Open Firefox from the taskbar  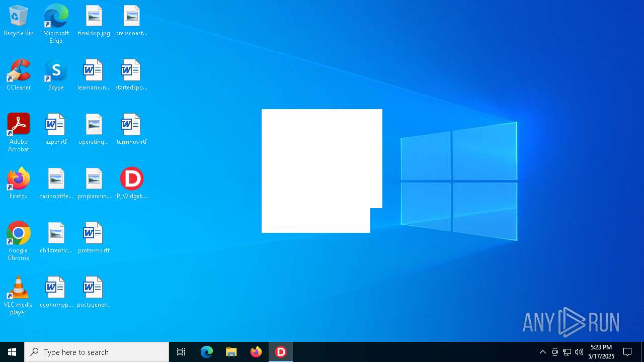(256, 352)
